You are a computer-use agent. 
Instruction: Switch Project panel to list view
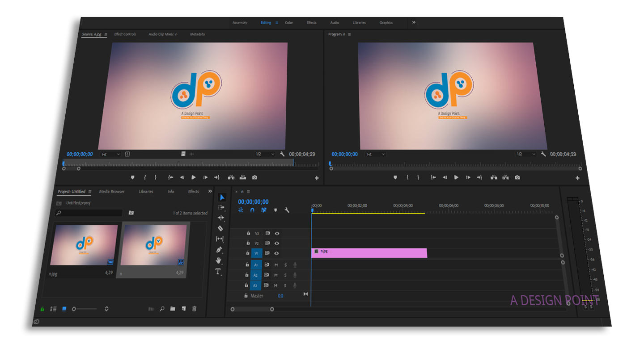[x=53, y=309]
